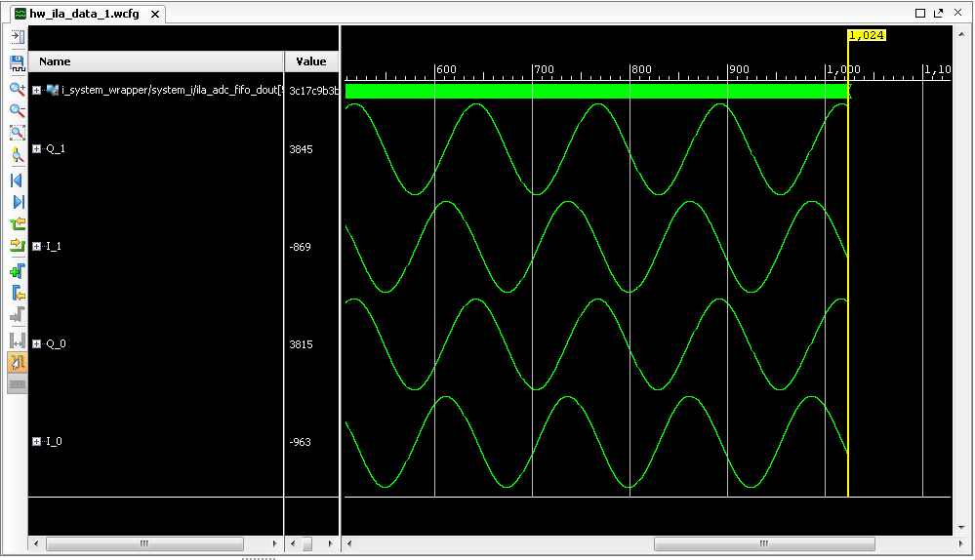
Task: Save the waveform configuration
Action: (18, 62)
